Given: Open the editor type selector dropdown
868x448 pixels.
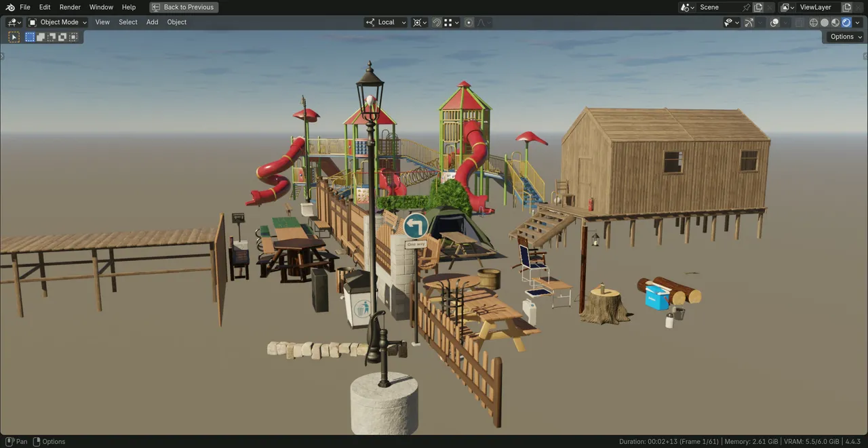Looking at the screenshot, I should pyautogui.click(x=14, y=22).
